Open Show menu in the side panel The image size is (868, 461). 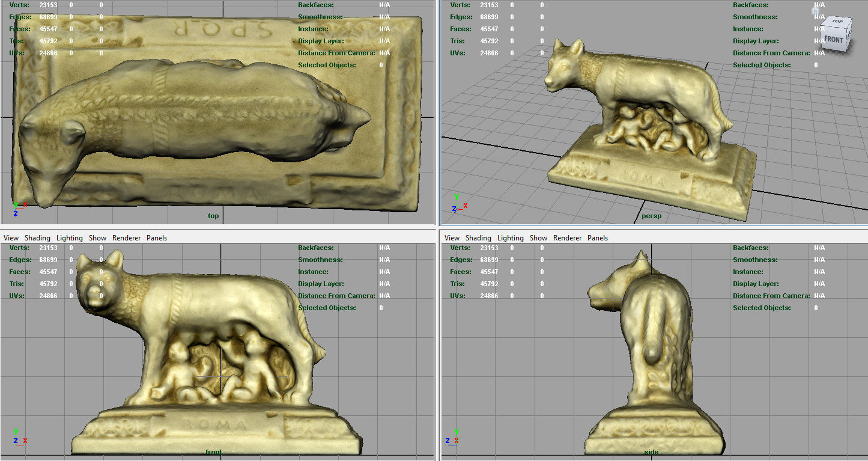point(538,238)
